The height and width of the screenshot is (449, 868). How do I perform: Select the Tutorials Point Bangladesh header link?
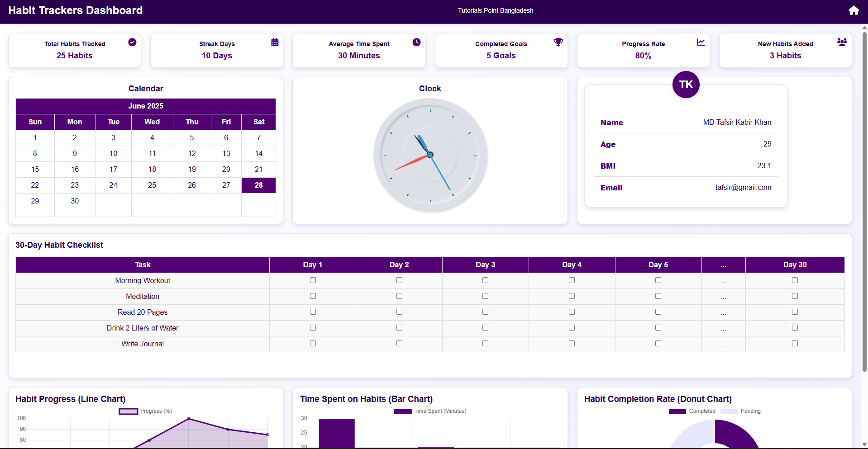(x=495, y=10)
